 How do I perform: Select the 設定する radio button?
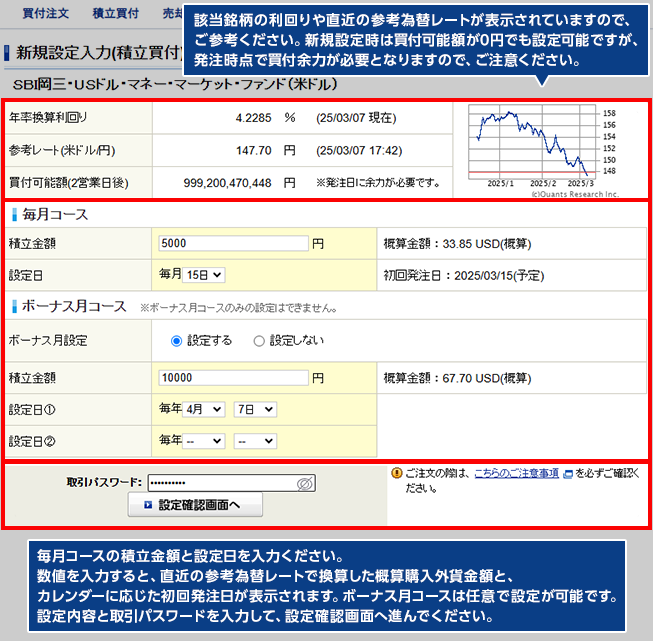[177, 341]
